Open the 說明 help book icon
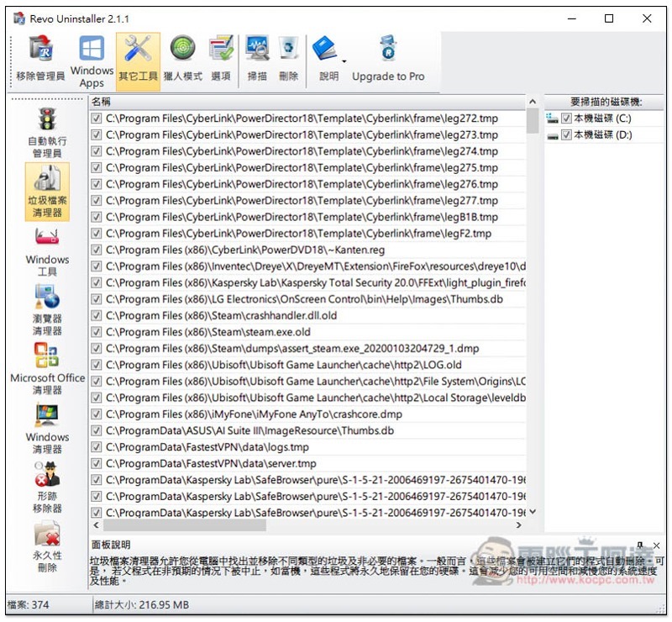The width and height of the screenshot is (672, 622). 325,59
